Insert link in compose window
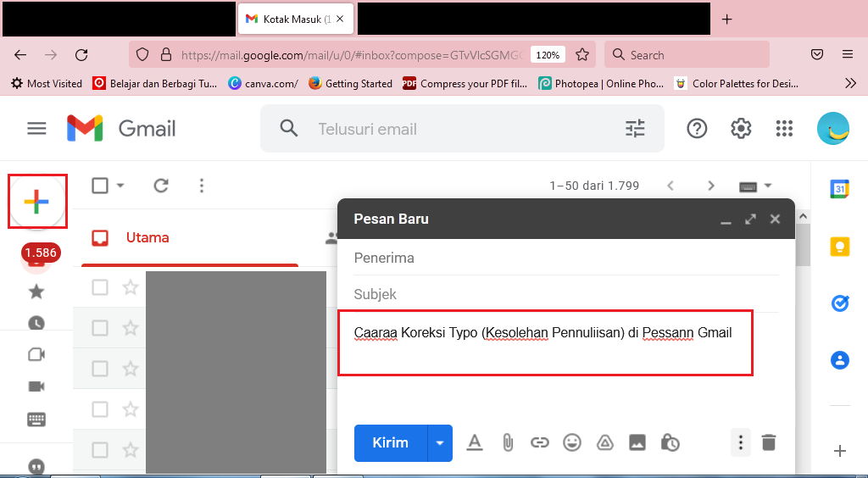The width and height of the screenshot is (868, 478). pos(540,442)
